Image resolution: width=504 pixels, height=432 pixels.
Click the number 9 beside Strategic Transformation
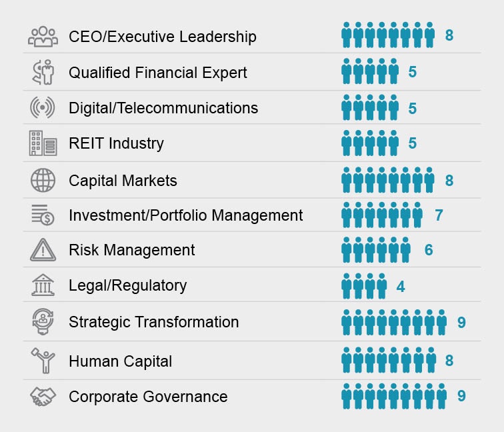(x=461, y=323)
